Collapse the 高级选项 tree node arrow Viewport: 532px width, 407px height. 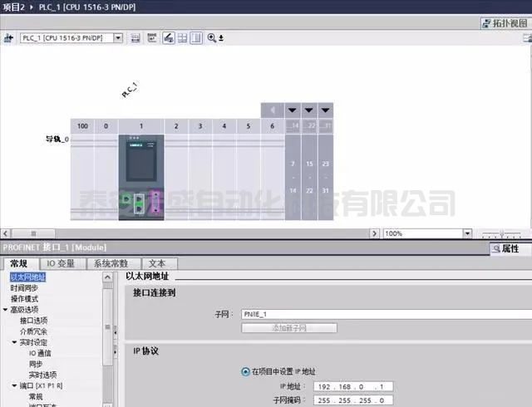click(x=5, y=309)
